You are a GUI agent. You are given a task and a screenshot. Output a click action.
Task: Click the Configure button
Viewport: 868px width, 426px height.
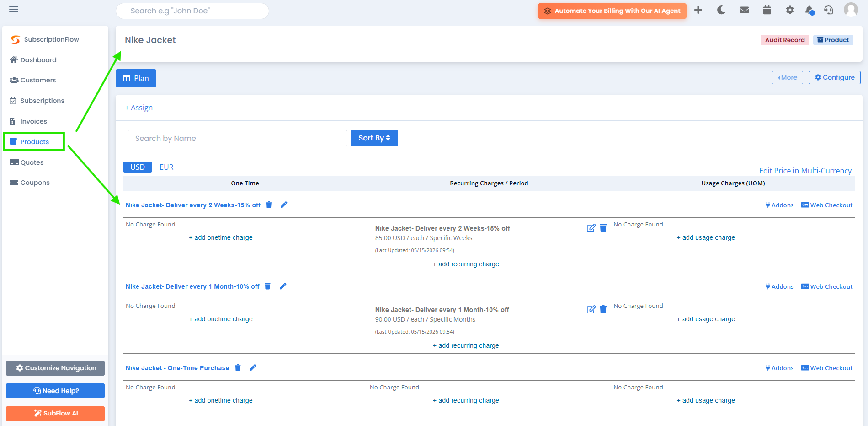click(835, 77)
